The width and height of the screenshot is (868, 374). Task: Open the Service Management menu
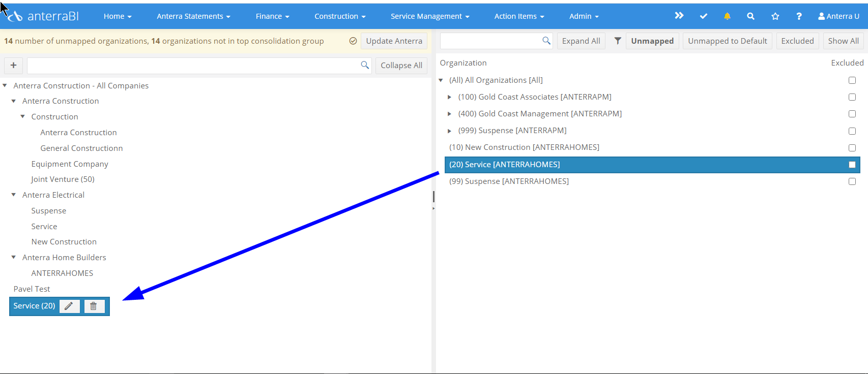[430, 16]
